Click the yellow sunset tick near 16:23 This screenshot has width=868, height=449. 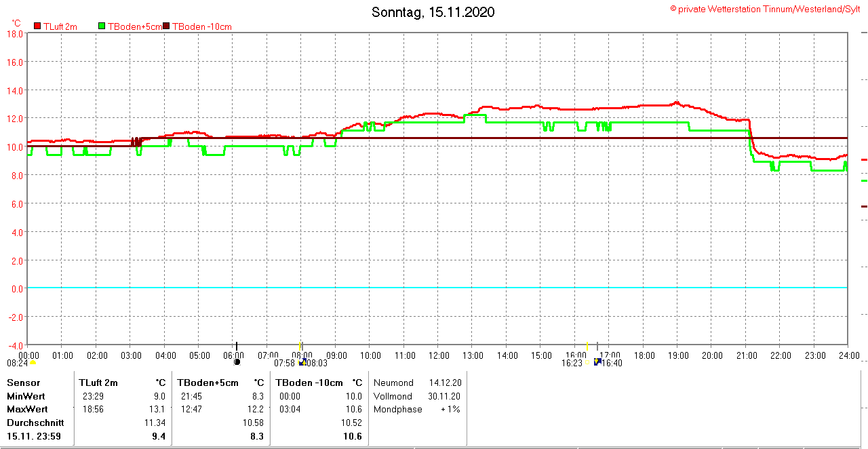coord(587,346)
